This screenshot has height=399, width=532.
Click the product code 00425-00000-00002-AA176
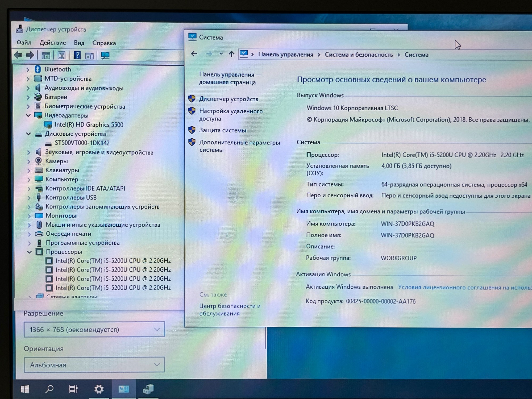381,301
